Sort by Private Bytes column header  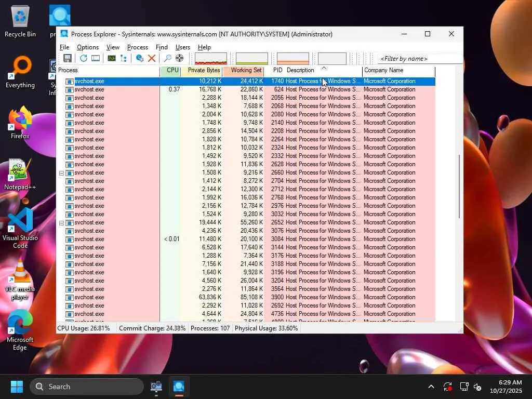click(202, 70)
